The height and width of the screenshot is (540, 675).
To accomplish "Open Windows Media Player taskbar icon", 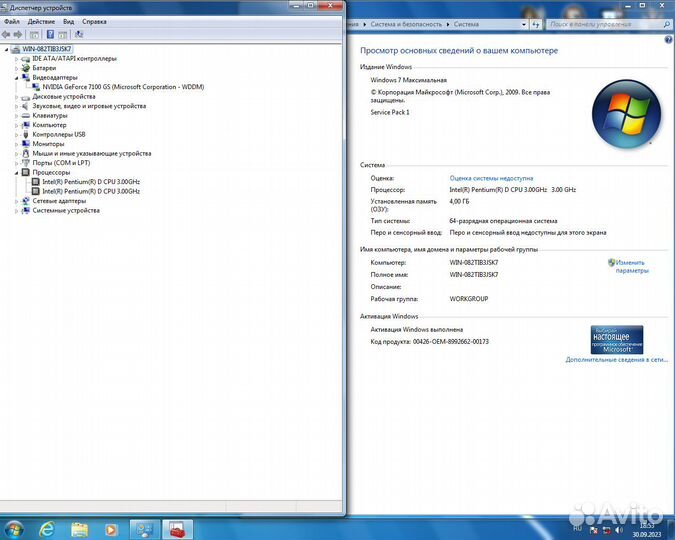I will (x=111, y=529).
